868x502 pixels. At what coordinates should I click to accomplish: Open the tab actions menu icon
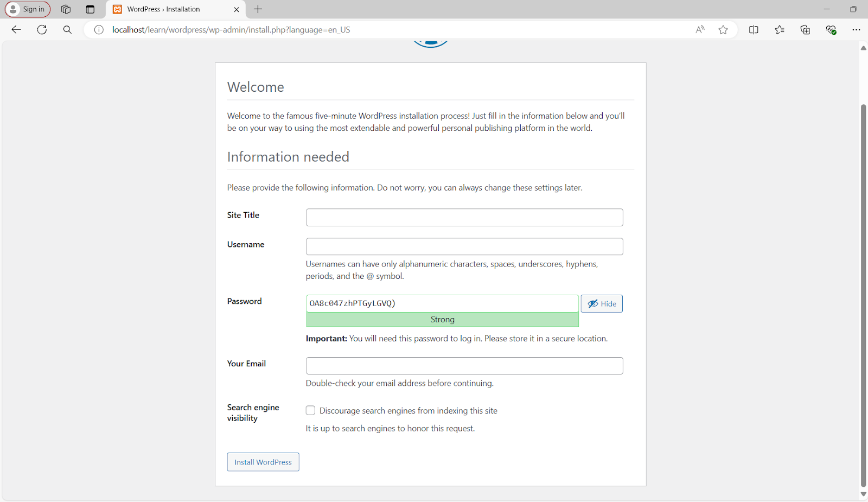[90, 9]
